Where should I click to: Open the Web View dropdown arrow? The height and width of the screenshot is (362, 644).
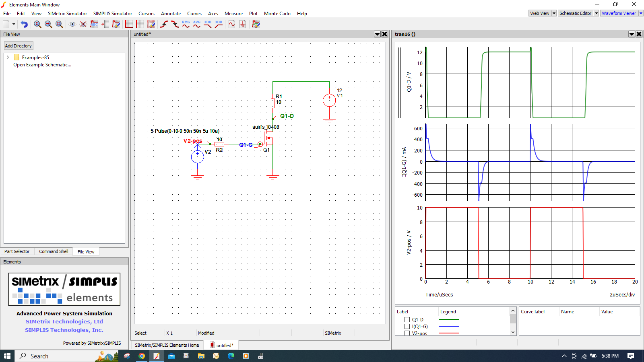[554, 13]
